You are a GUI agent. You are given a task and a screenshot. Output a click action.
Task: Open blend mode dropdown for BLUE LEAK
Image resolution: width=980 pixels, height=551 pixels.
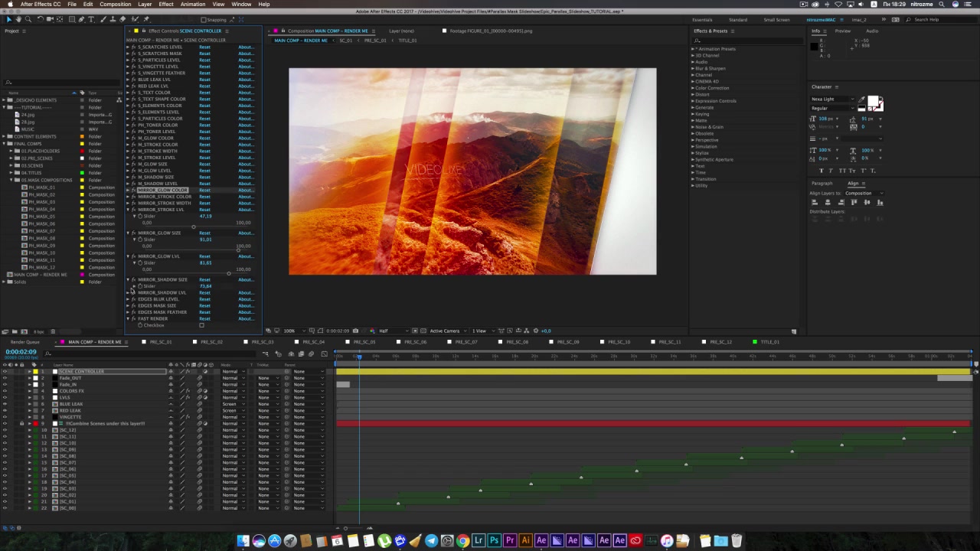(x=232, y=404)
